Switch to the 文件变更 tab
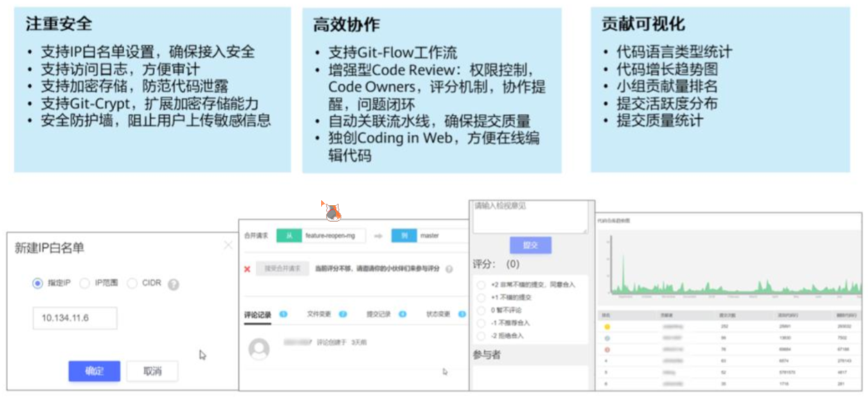 tap(319, 313)
